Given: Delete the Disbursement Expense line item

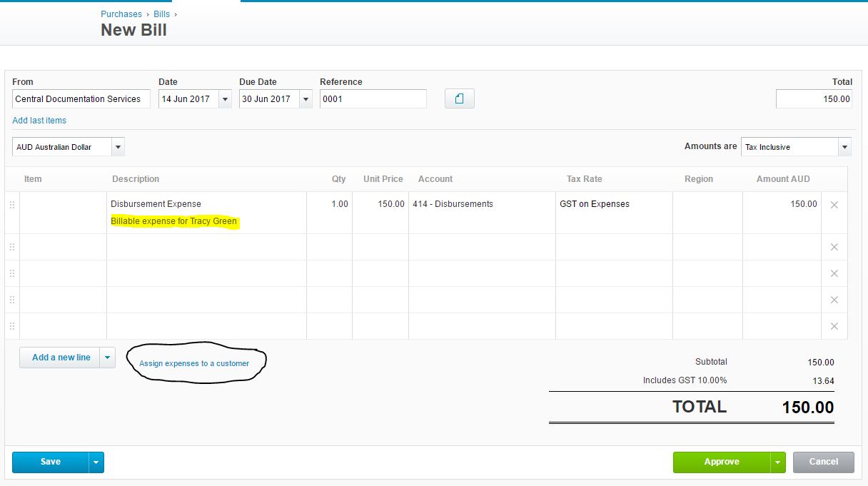Looking at the screenshot, I should click(834, 205).
